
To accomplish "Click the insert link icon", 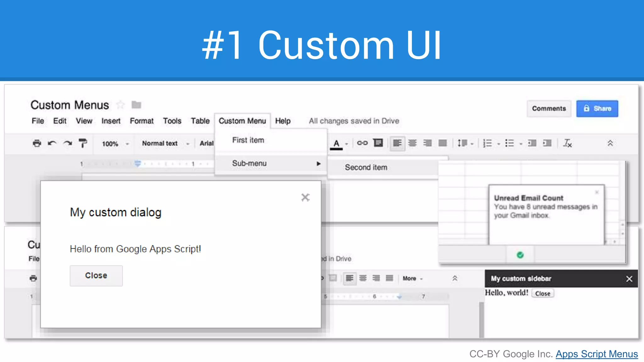I will (362, 143).
